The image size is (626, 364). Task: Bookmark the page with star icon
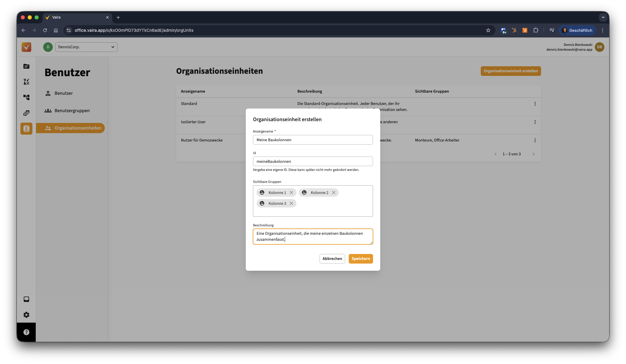[488, 30]
